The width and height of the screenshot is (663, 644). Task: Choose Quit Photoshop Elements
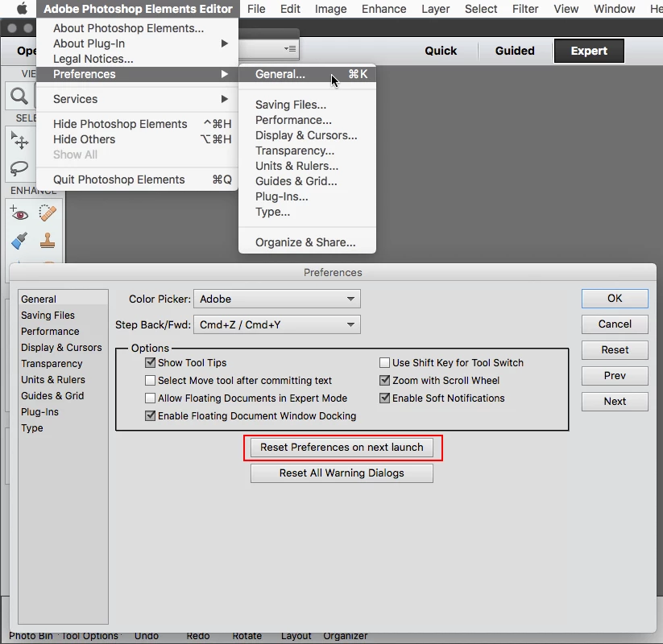coord(138,180)
